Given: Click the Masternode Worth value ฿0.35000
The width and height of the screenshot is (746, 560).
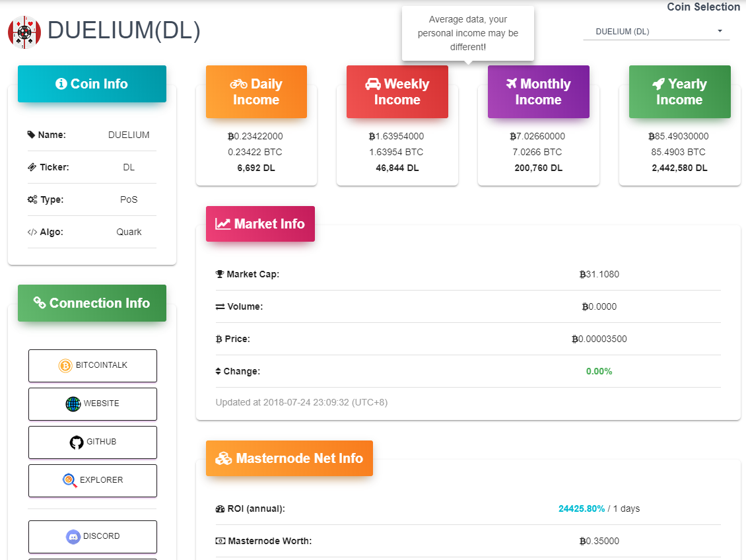Looking at the screenshot, I should coord(599,541).
